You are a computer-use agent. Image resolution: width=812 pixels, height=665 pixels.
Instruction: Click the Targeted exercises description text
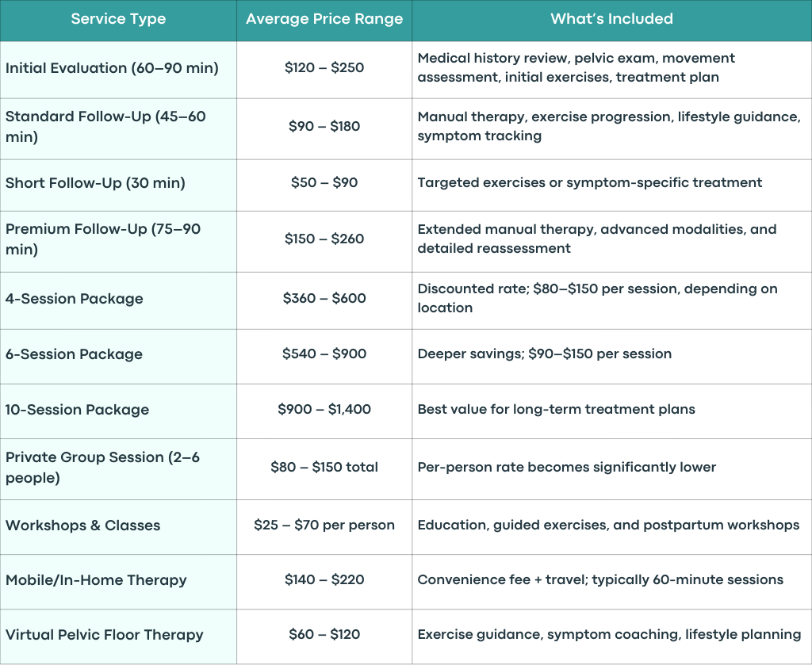click(x=589, y=182)
